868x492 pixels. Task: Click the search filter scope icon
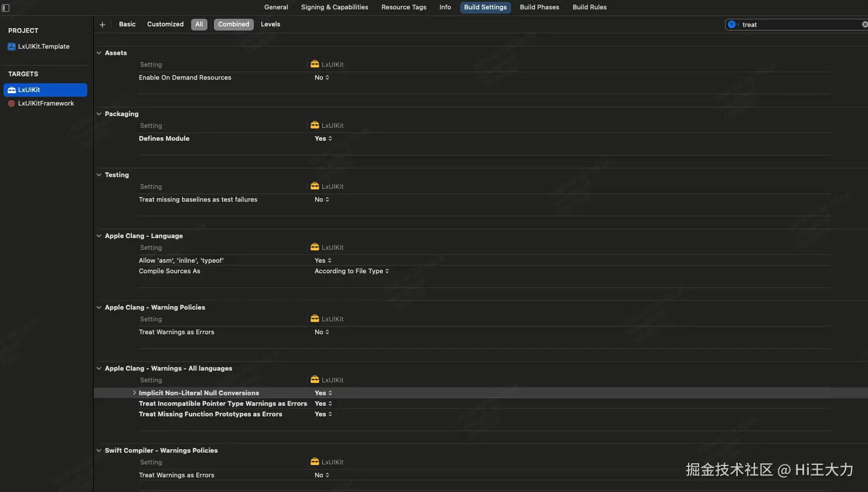click(x=732, y=25)
